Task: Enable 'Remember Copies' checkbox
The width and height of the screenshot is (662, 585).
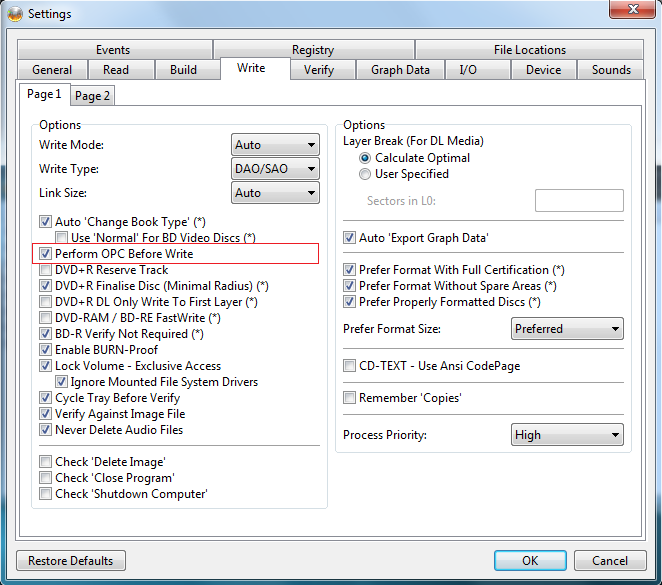Action: point(350,398)
